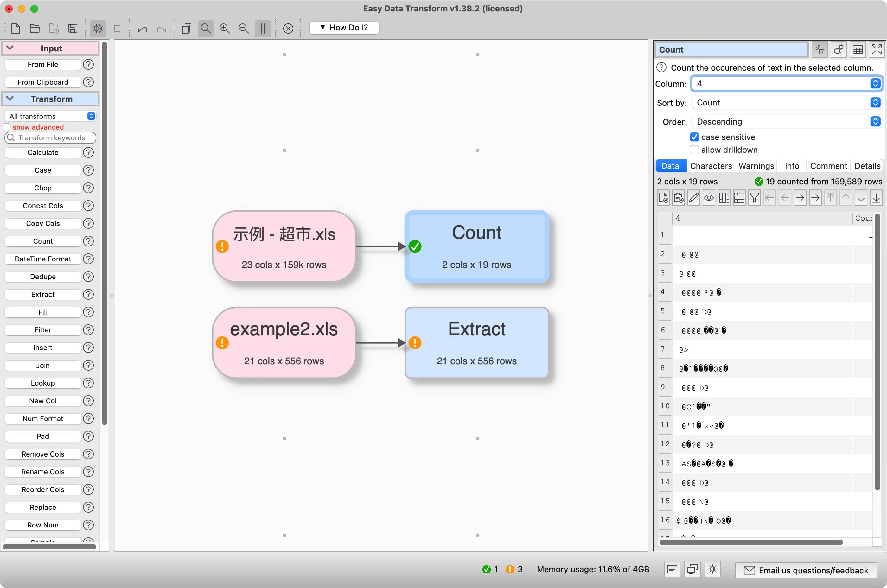Click the Save floppy disk icon
Image resolution: width=887 pixels, height=588 pixels.
click(73, 28)
